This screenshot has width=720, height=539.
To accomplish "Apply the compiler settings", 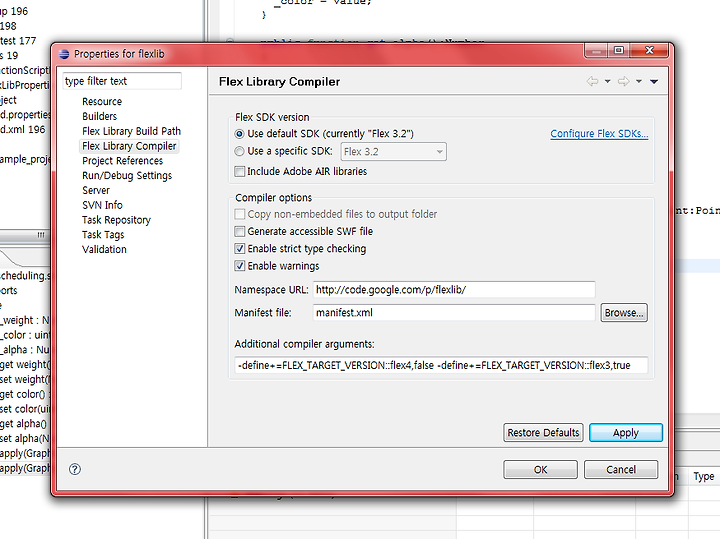I will (626, 432).
